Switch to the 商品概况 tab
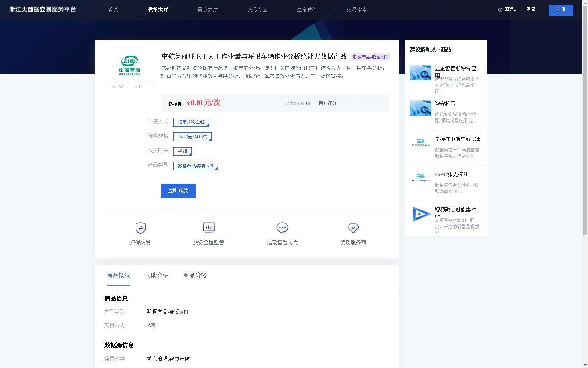The image size is (588, 368). click(119, 276)
